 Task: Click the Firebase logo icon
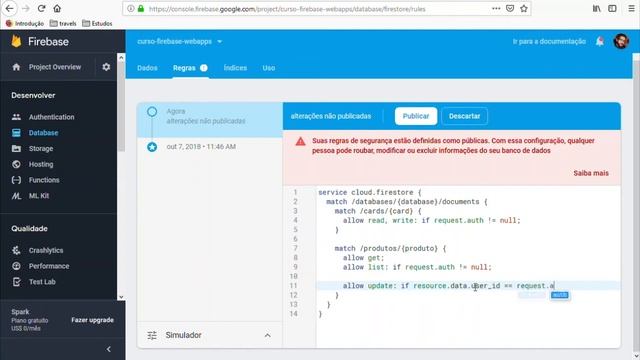(16, 41)
